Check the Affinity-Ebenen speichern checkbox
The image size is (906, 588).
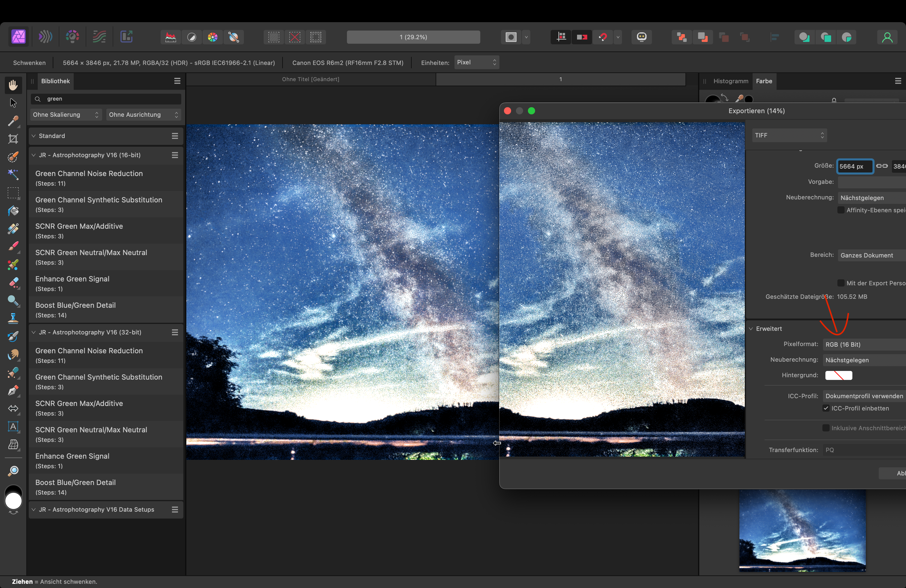pos(841,210)
